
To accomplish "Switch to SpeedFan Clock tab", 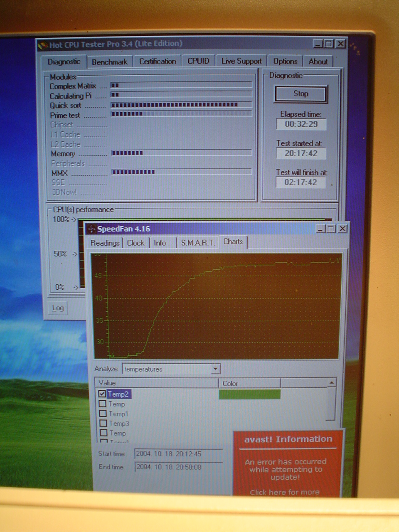I will coord(135,243).
